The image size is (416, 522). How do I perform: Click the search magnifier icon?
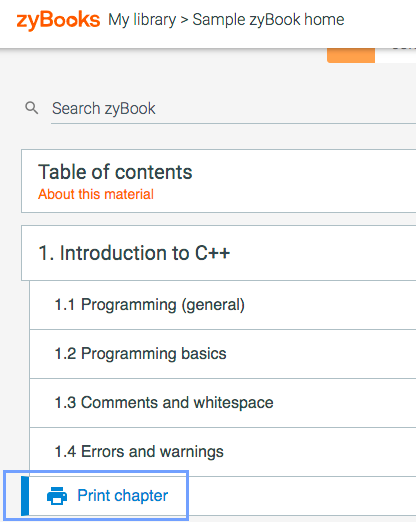click(x=32, y=108)
